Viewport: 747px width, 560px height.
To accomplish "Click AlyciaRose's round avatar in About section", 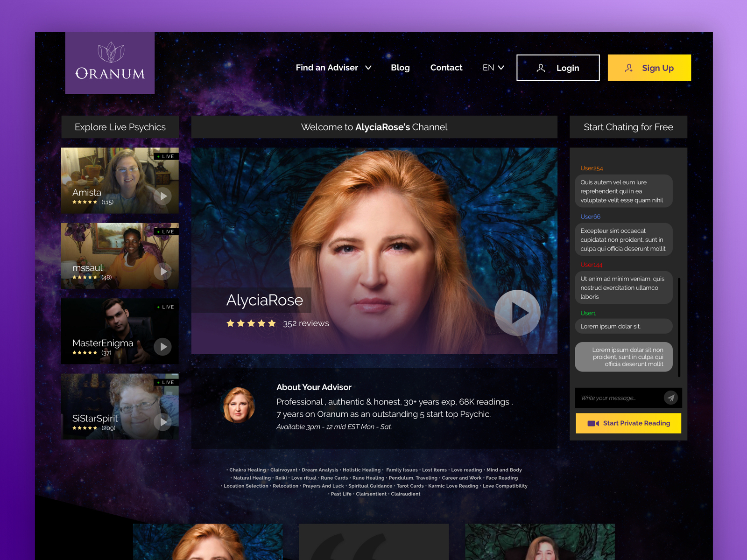I will (x=239, y=405).
